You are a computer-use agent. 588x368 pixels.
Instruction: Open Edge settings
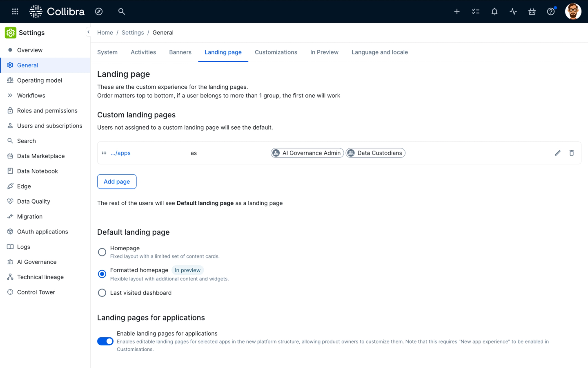point(45,186)
